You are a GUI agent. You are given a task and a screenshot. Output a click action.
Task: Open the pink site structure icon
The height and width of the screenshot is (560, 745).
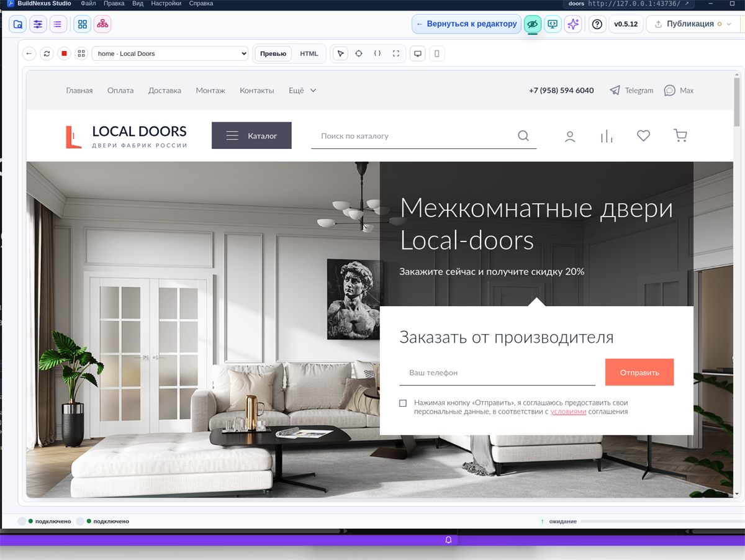102,24
